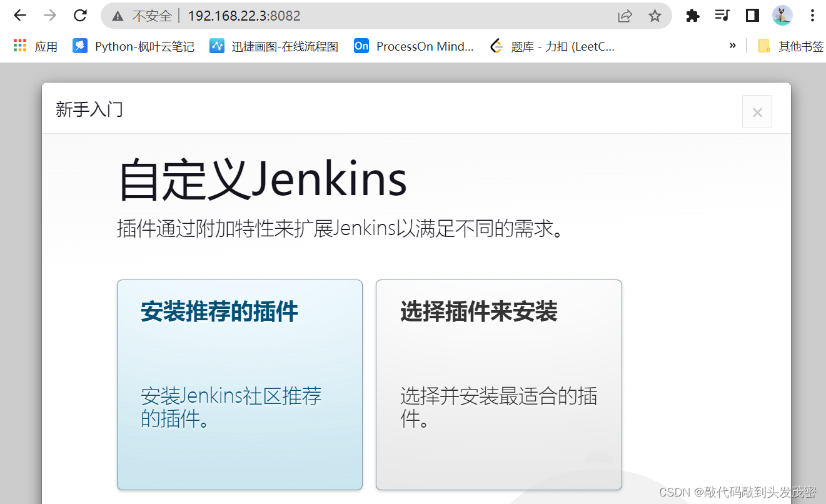Click the not-secure warning triangle icon
Screen dimensions: 826x504
pyautogui.click(x=118, y=16)
